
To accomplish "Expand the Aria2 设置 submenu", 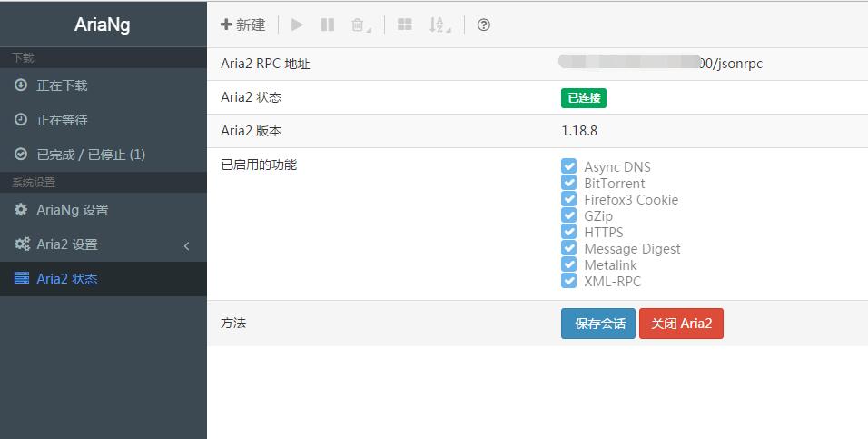I will tap(103, 244).
